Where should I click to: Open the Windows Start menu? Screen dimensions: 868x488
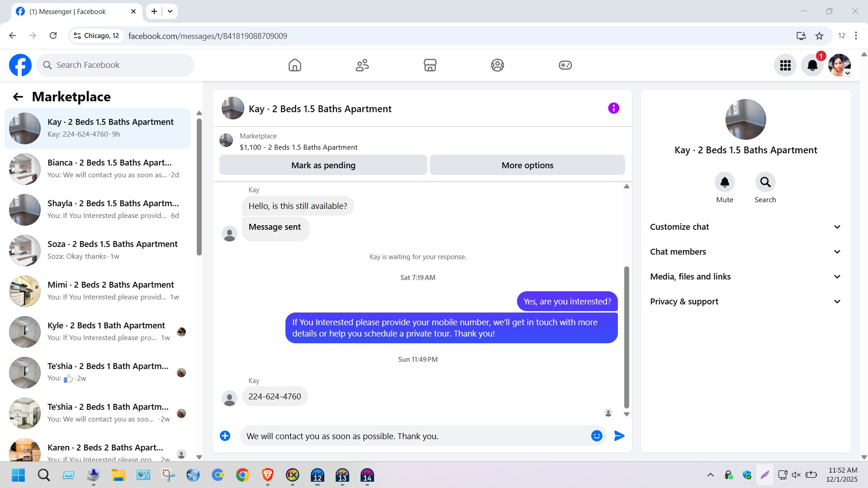(x=19, y=475)
